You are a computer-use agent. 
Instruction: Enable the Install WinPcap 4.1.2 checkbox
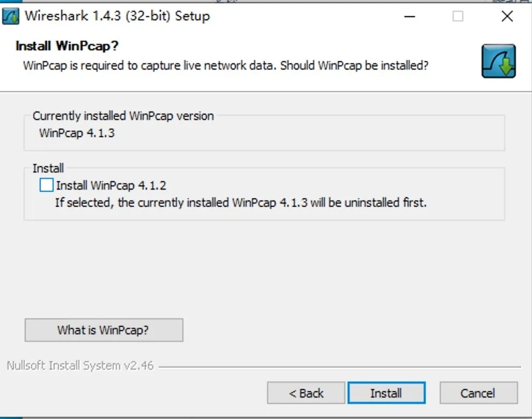(x=47, y=185)
